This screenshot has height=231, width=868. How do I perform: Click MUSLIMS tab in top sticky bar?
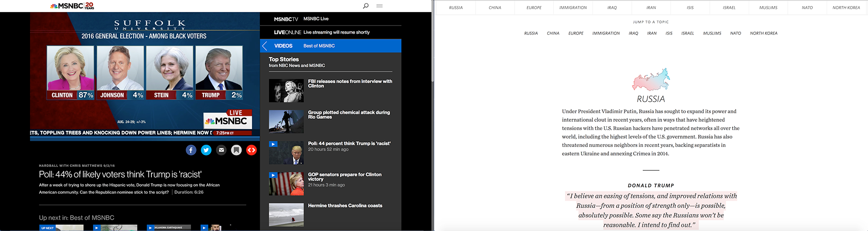click(768, 7)
